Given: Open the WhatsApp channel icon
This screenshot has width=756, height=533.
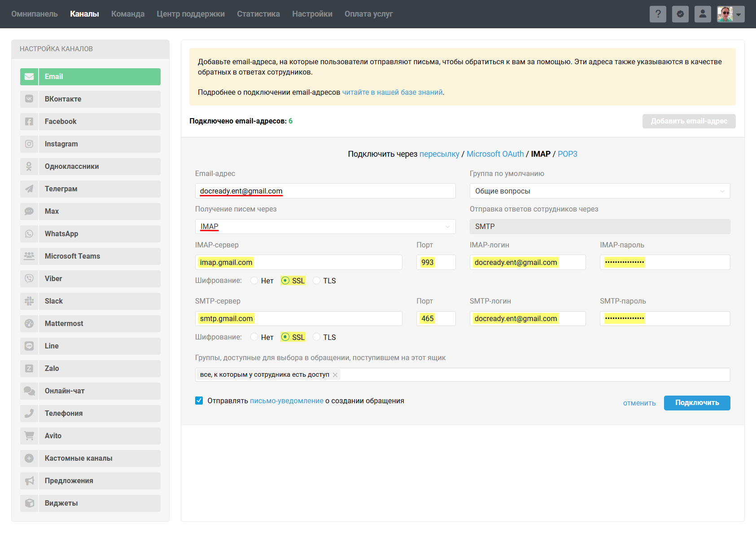Looking at the screenshot, I should click(29, 234).
